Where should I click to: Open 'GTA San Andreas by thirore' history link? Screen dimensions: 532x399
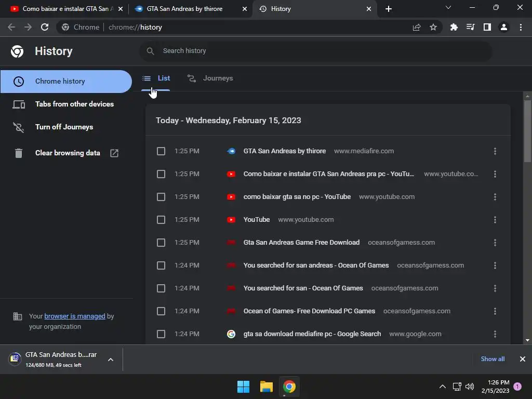click(284, 151)
